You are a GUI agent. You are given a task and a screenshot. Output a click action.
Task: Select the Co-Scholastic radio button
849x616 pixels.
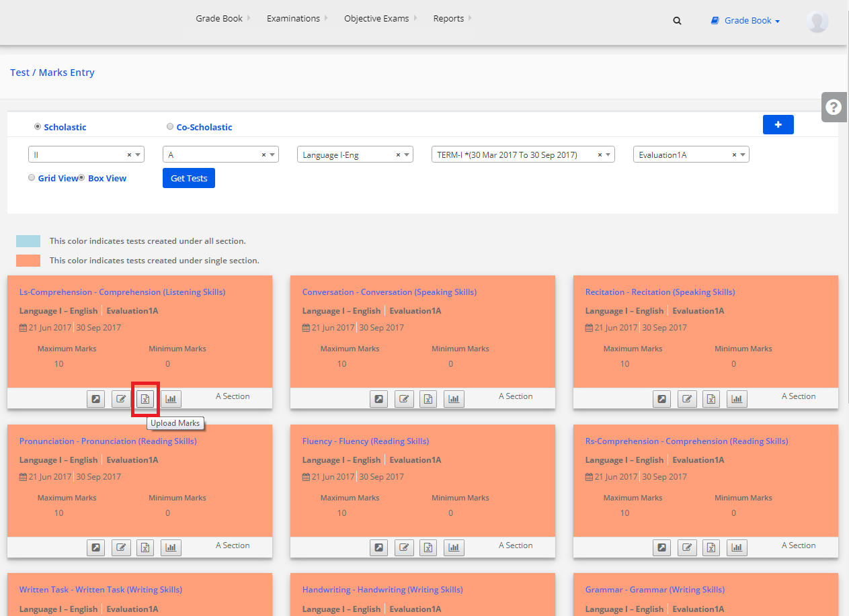coord(170,126)
